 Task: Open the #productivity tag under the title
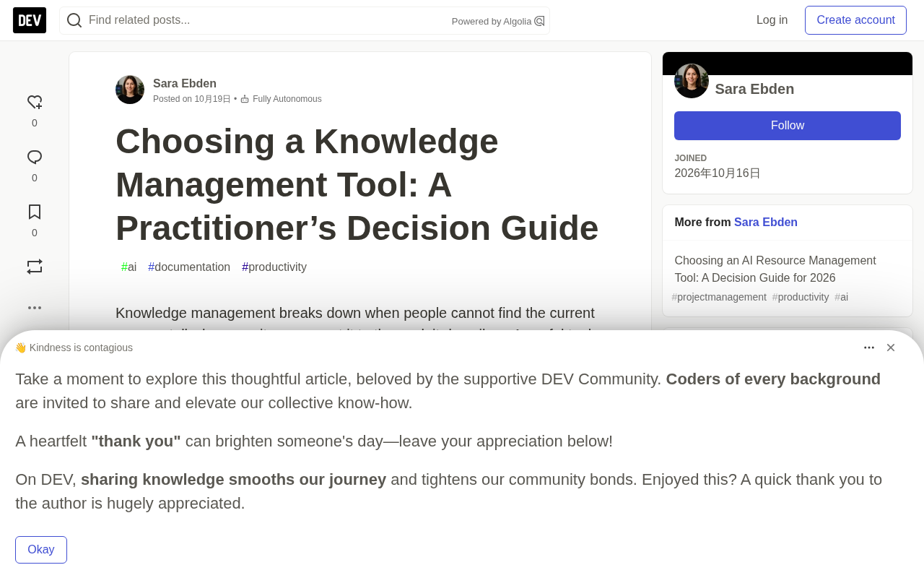(274, 267)
